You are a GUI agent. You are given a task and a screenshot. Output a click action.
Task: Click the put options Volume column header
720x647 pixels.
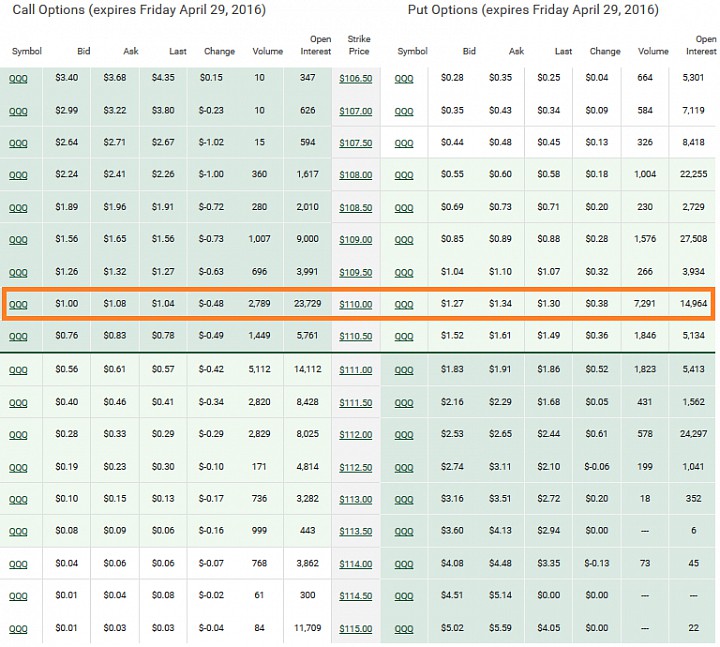653,51
